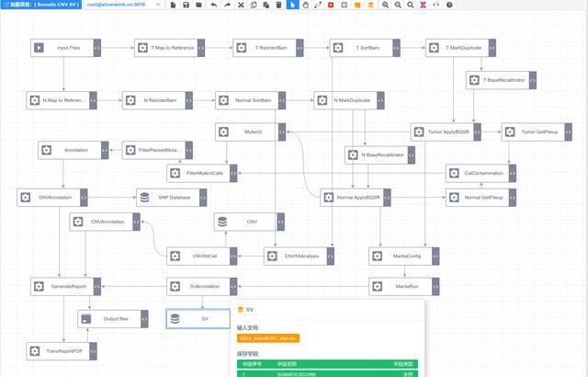The height and width of the screenshot is (377, 588).
Task: Click the scissors cut icon
Action: (241, 5)
